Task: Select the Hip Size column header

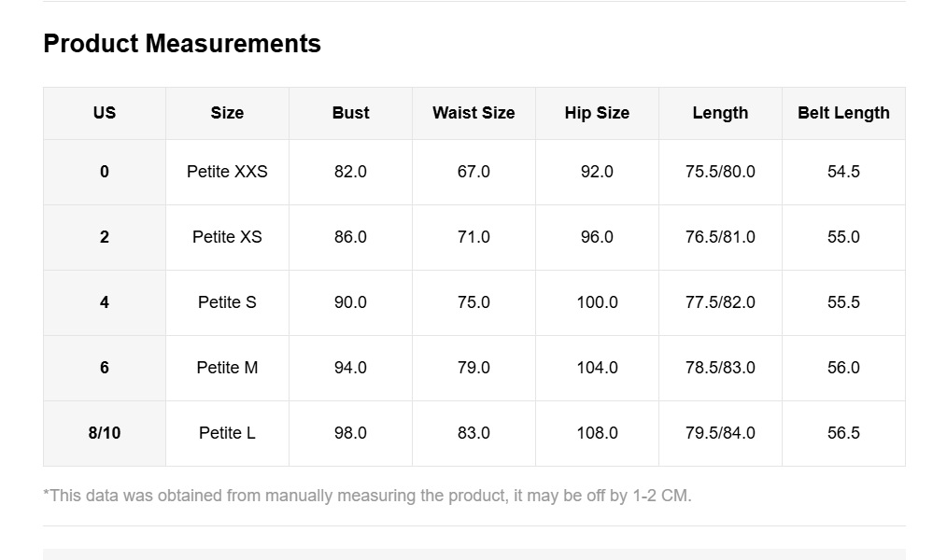Action: (x=597, y=113)
